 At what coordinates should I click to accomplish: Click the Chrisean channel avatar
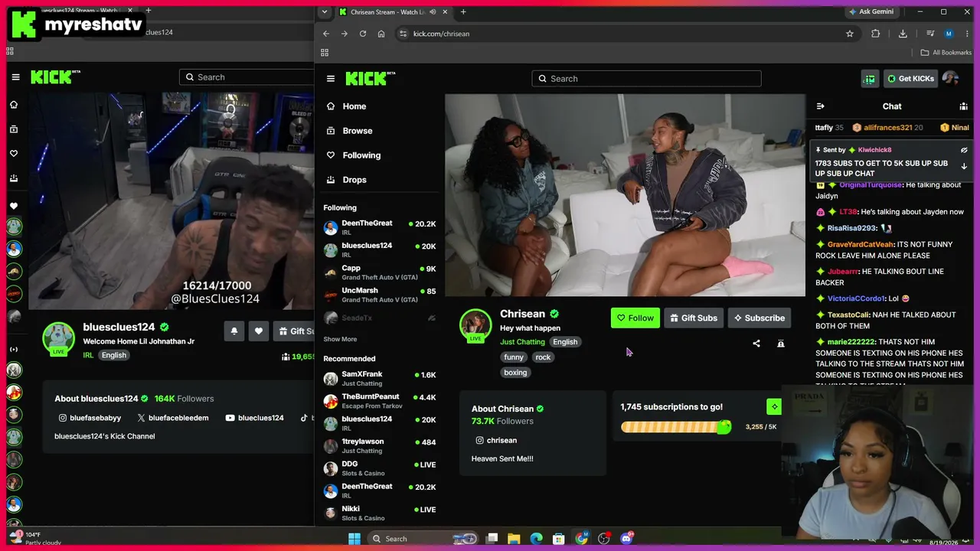[x=475, y=324]
